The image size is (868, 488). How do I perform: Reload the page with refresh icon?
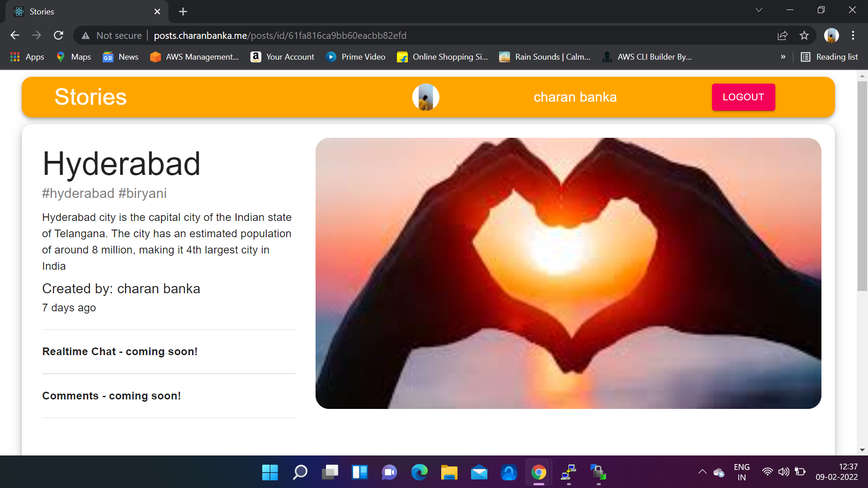tap(58, 35)
